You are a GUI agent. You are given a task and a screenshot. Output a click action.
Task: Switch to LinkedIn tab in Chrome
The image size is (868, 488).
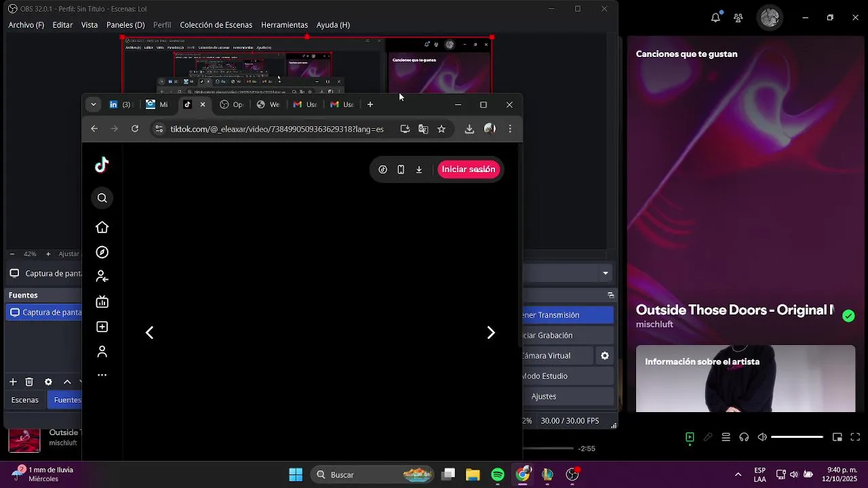click(120, 104)
